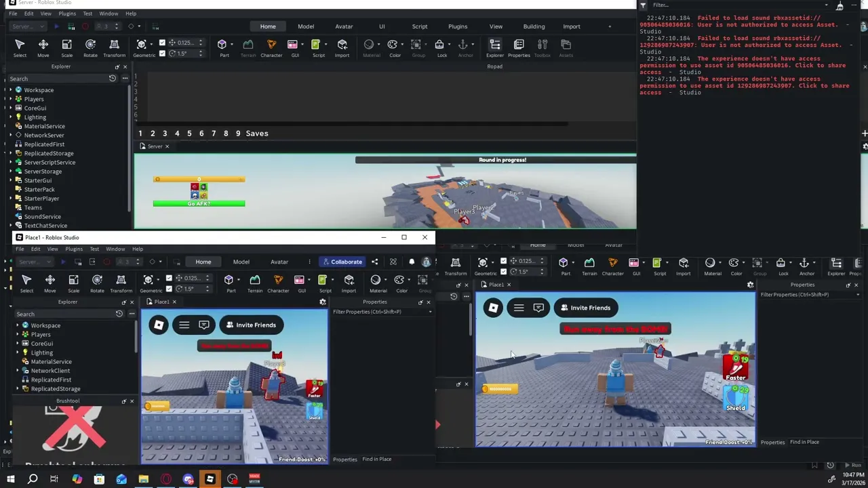Toggle Explorer panel button in Server window
Image resolution: width=868 pixels, height=488 pixels.
tap(495, 47)
